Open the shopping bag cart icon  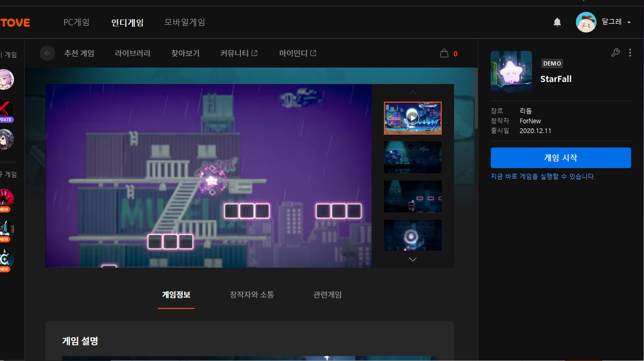pyautogui.click(x=444, y=53)
